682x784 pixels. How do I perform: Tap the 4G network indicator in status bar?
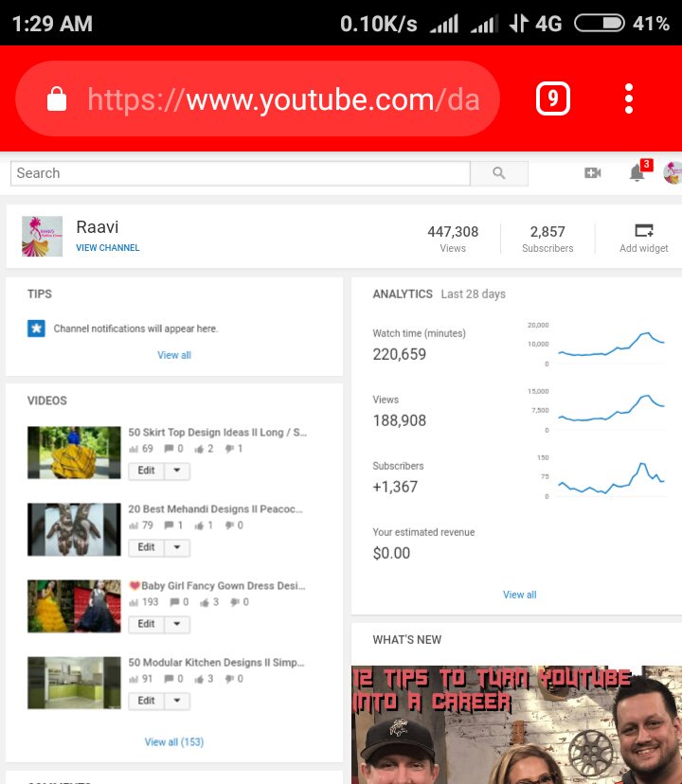click(548, 24)
